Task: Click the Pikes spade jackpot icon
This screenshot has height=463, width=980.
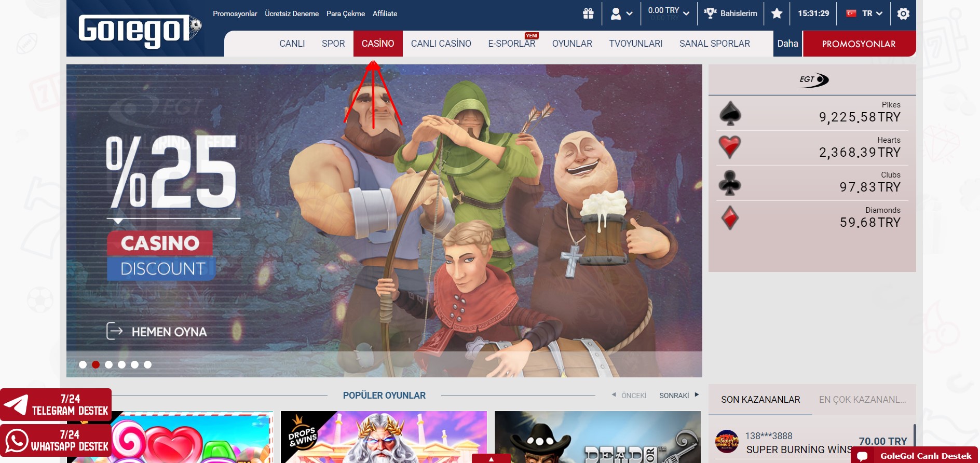Action: (730, 113)
